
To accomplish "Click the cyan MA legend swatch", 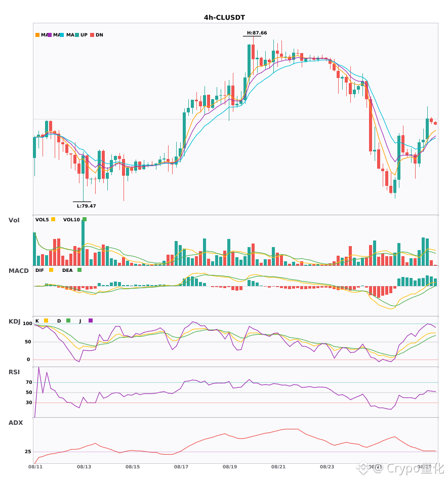I will [62, 35].
